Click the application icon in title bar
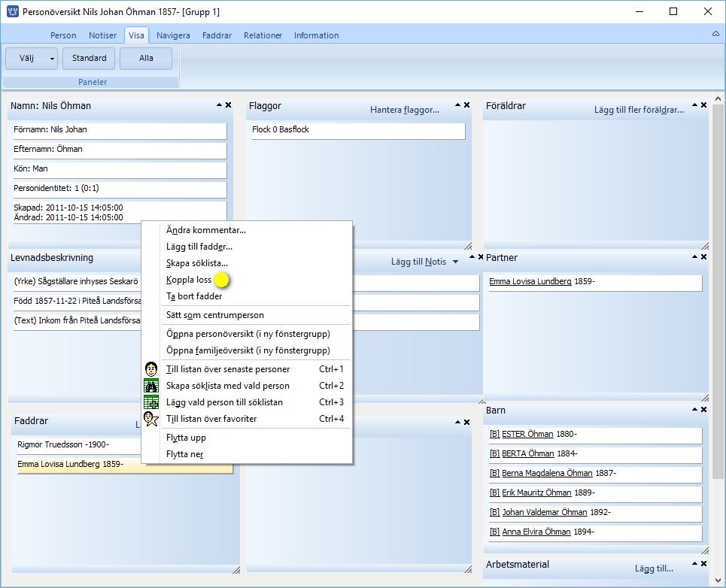The image size is (726, 588). [13, 11]
